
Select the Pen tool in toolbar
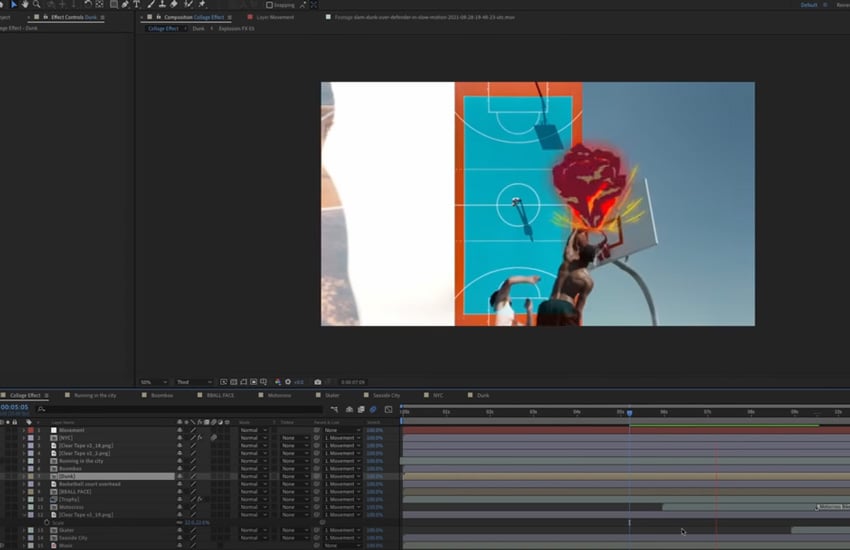point(123,4)
